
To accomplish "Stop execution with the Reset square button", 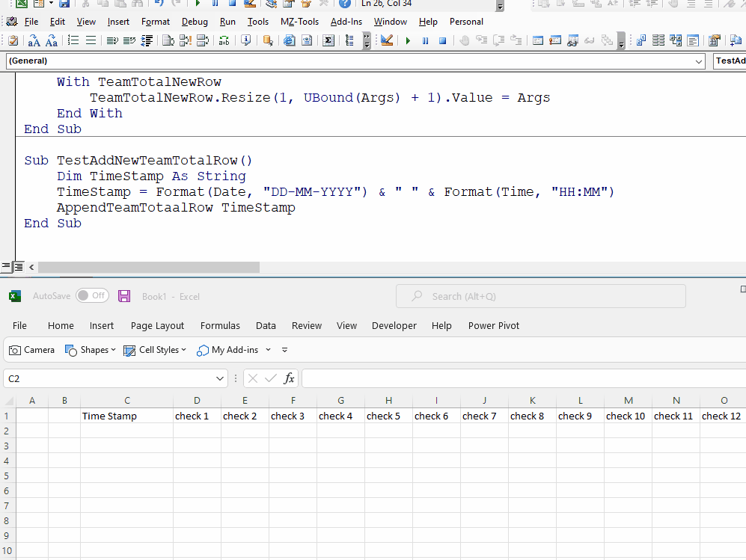I will coord(442,41).
